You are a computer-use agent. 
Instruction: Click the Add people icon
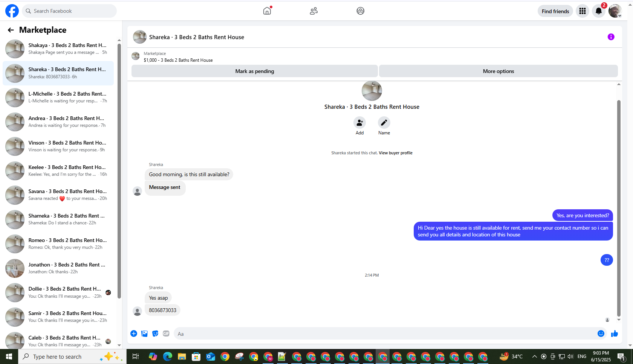360,123
